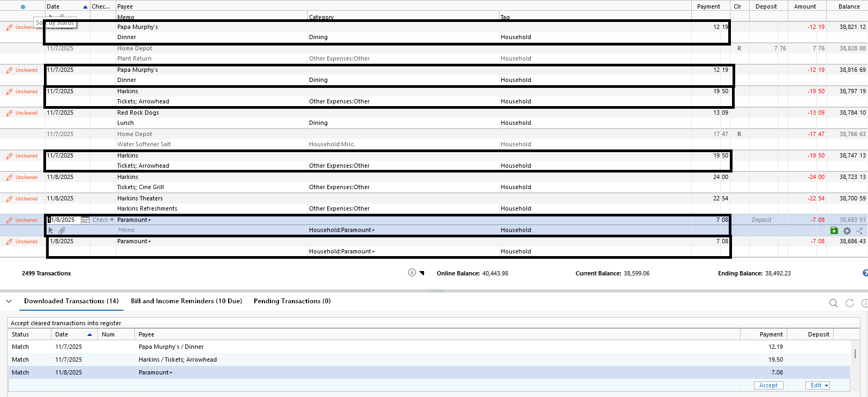This screenshot has height=397, width=868.
Task: Sort register by Date column
Action: [x=67, y=6]
